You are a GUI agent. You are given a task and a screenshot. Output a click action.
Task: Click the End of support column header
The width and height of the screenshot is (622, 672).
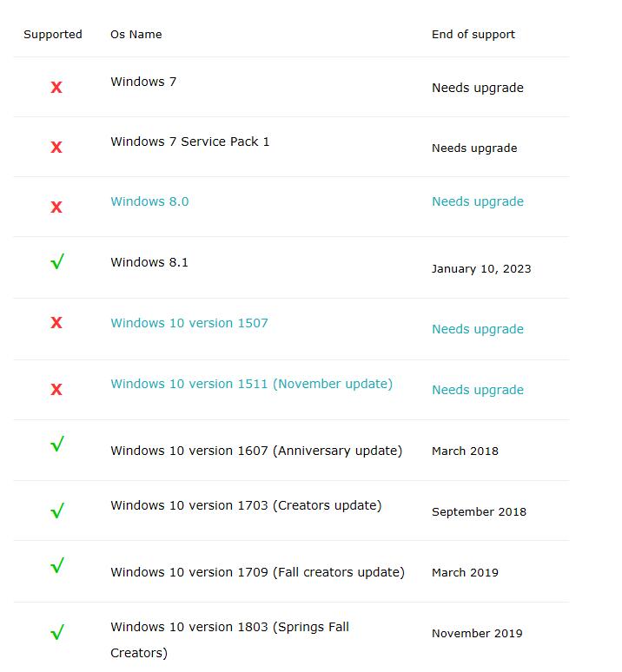point(473,34)
